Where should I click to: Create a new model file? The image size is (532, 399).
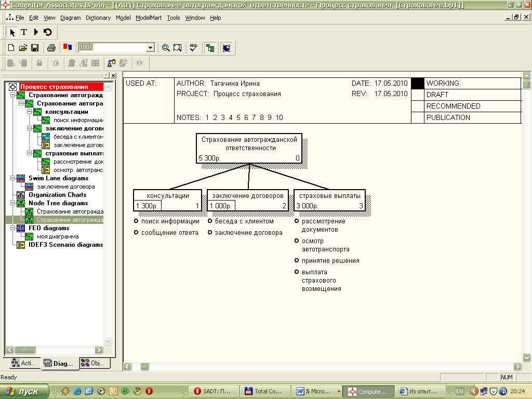(11, 48)
